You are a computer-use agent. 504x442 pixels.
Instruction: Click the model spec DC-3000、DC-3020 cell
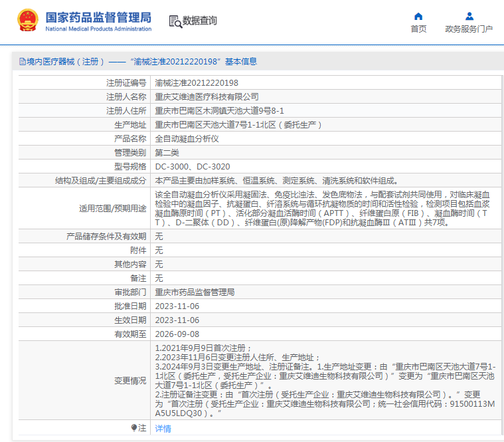[193, 167]
